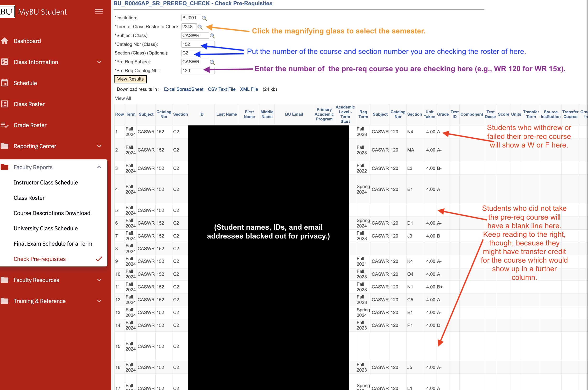Collapse the Faculty Reports menu

[99, 167]
